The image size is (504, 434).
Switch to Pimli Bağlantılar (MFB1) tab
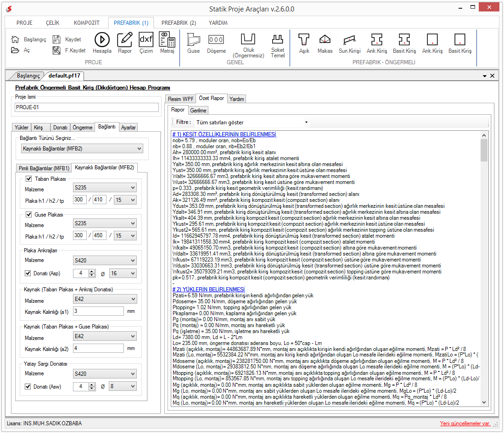point(44,168)
